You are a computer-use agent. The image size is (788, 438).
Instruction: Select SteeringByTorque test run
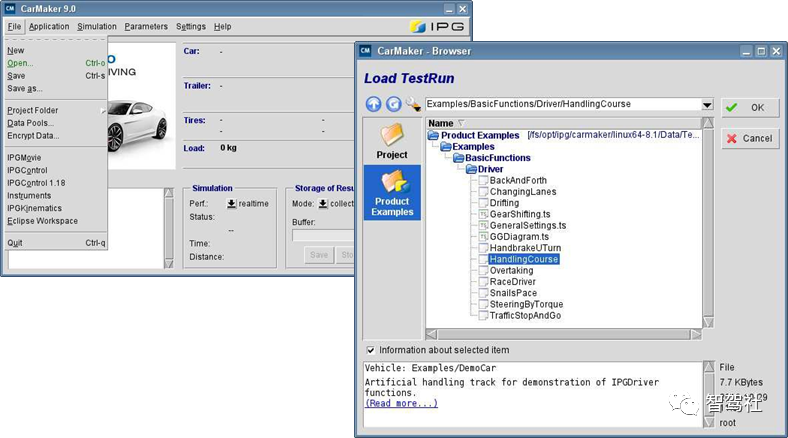526,304
